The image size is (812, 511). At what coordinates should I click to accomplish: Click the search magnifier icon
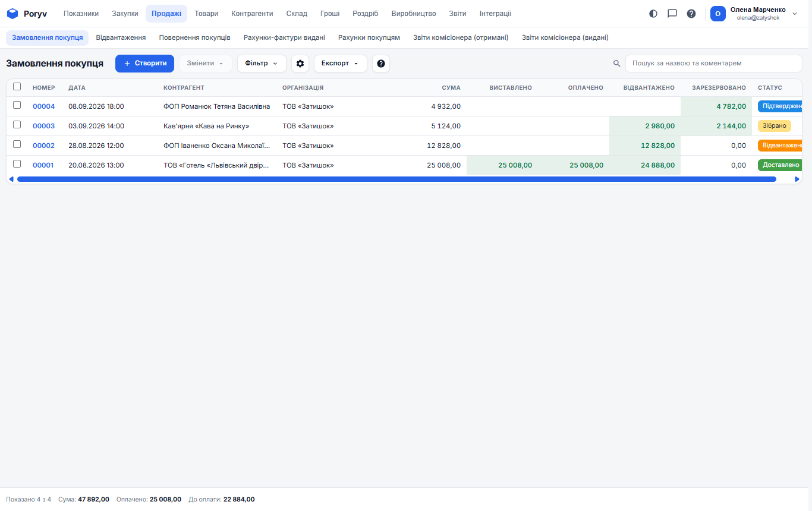coord(616,64)
